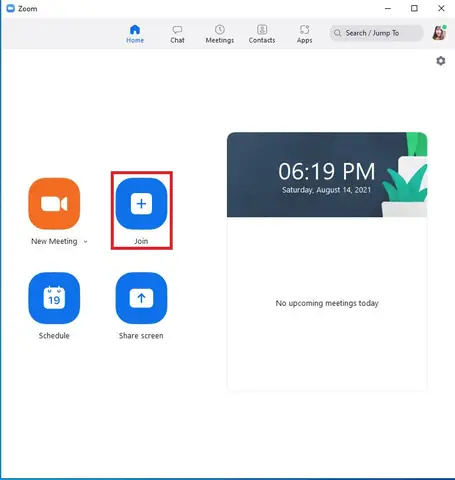Click the No upcoming meetings today message

327,303
